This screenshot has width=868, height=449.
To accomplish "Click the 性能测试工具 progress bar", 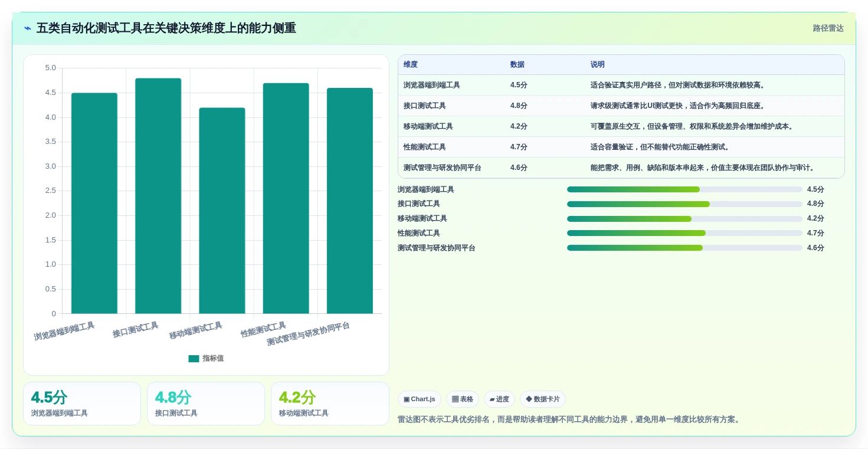I will click(x=684, y=233).
